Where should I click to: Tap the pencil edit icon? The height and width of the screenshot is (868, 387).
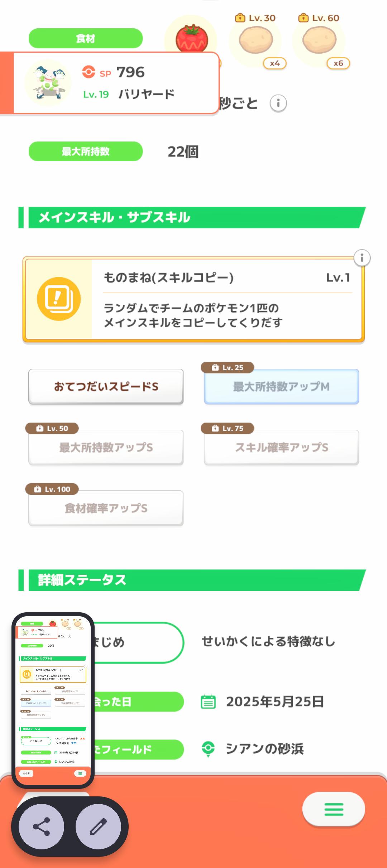pos(98,826)
